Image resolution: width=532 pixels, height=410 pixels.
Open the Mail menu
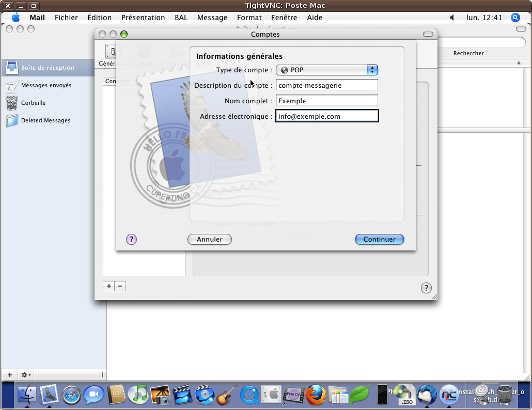[37, 18]
